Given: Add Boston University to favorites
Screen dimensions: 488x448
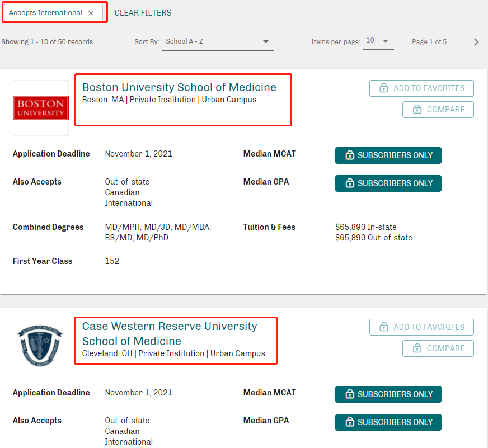Looking at the screenshot, I should pos(421,88).
